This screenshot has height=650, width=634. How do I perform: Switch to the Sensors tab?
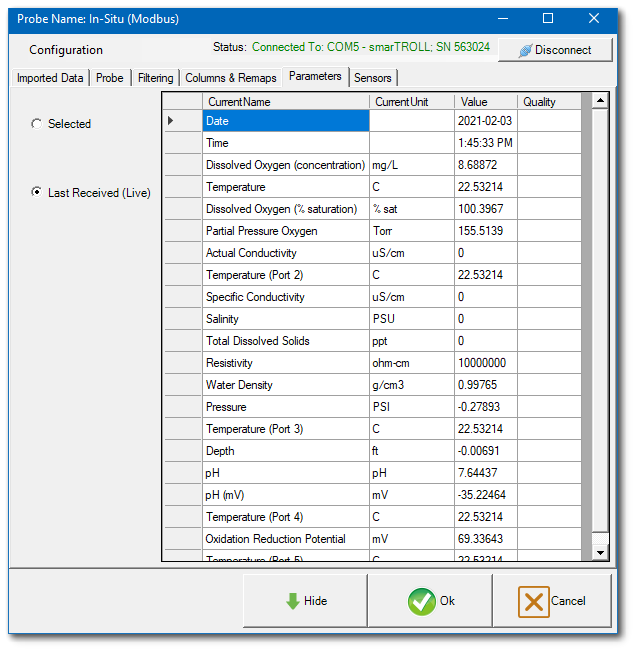[x=373, y=78]
